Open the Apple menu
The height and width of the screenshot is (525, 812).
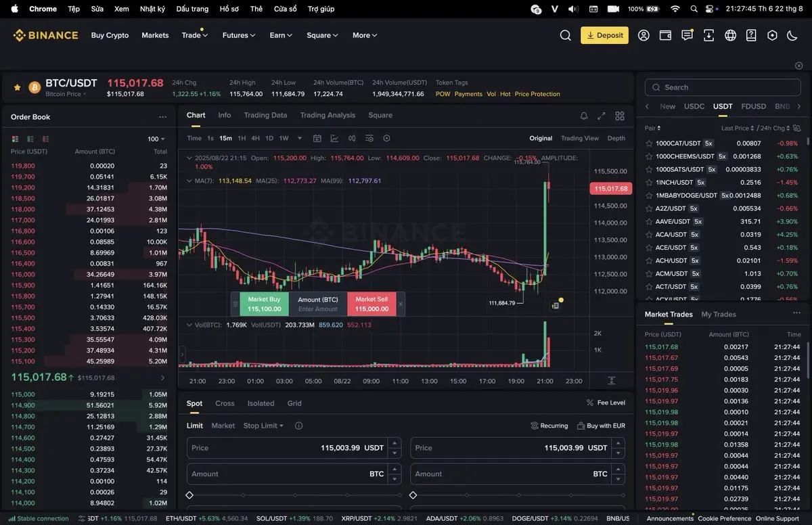15,9
